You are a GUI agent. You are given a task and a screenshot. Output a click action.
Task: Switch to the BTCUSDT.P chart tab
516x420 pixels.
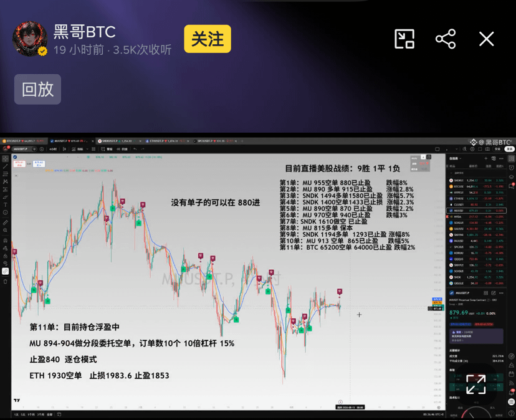23,141
